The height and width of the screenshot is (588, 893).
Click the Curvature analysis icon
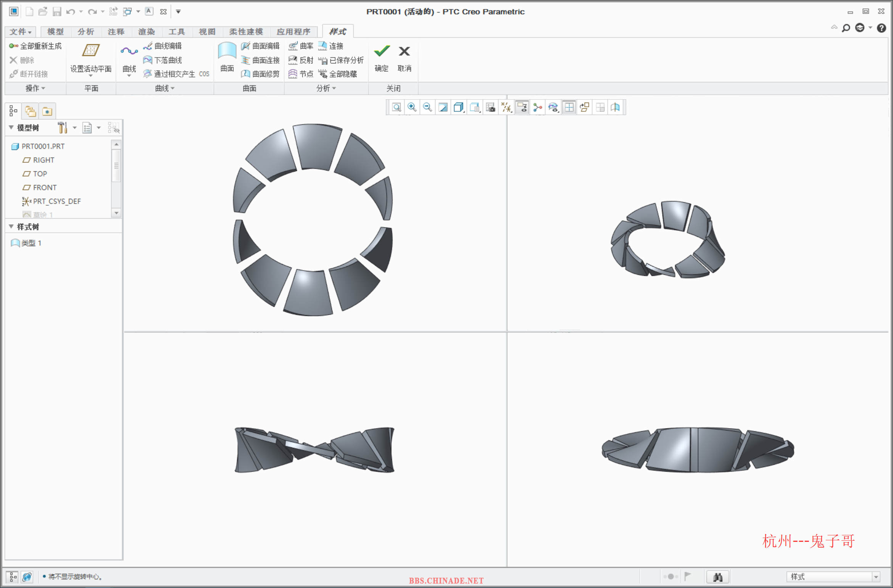point(293,46)
